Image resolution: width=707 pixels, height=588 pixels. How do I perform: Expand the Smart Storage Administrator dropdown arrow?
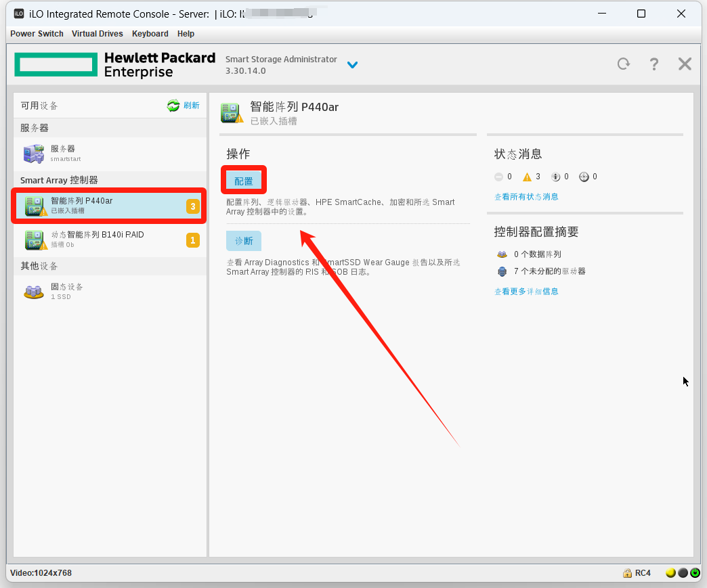click(352, 65)
